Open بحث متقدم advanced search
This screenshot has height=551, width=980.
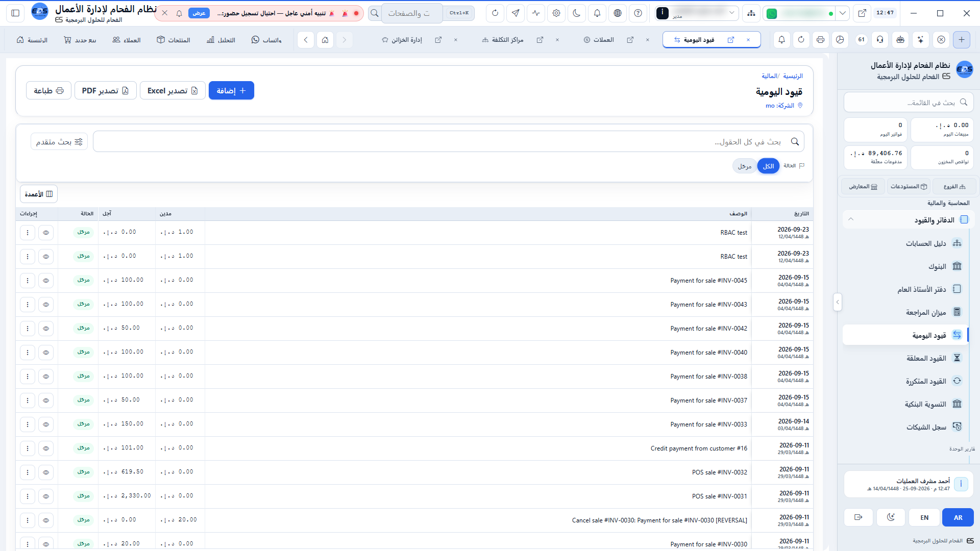click(59, 142)
